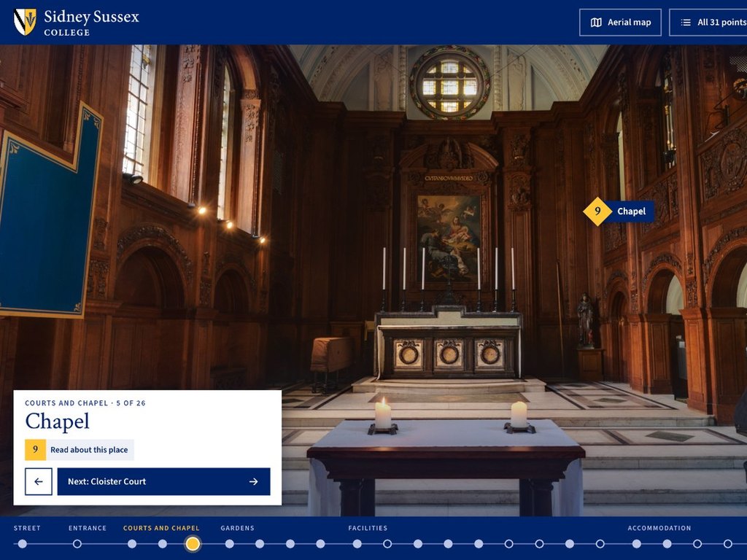Click the right arrow icon on Next button
The image size is (747, 560).
tap(253, 481)
